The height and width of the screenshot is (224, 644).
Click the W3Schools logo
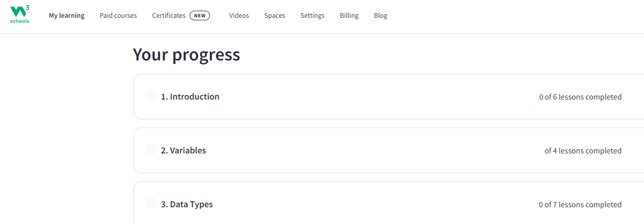click(20, 15)
